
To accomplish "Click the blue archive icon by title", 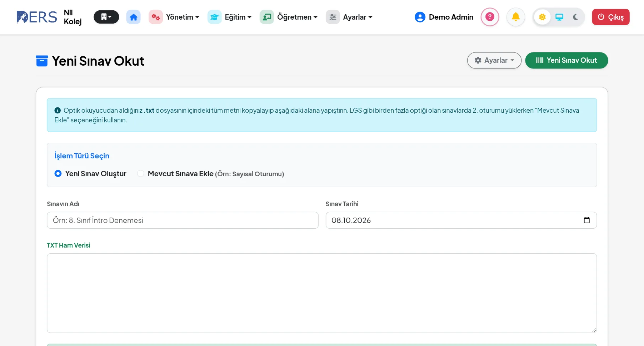I will click(42, 61).
